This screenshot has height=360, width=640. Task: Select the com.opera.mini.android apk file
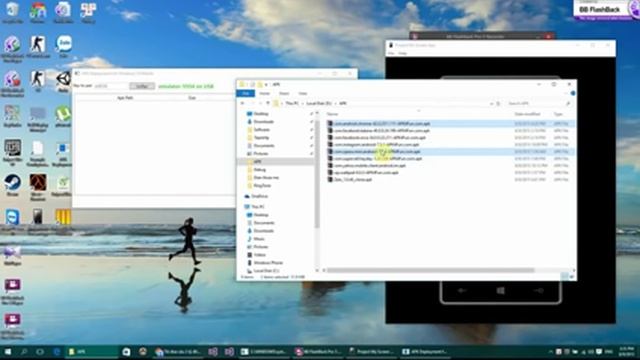450,151
